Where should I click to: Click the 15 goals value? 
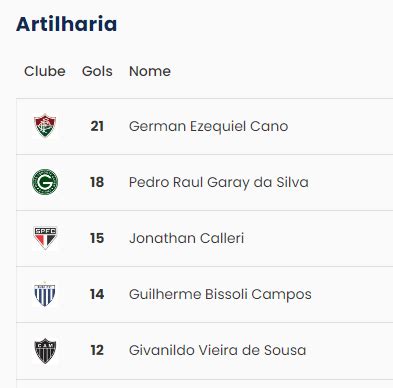(x=97, y=238)
